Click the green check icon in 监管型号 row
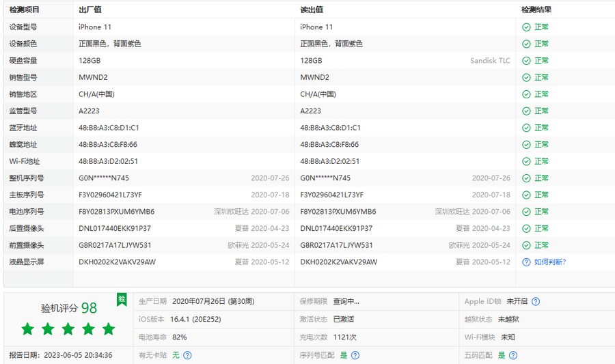This screenshot has height=364, width=615. (x=526, y=111)
